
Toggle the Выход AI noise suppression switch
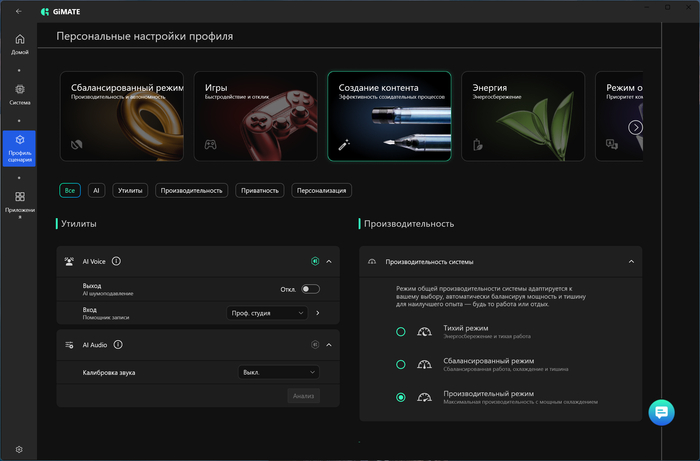(x=310, y=289)
